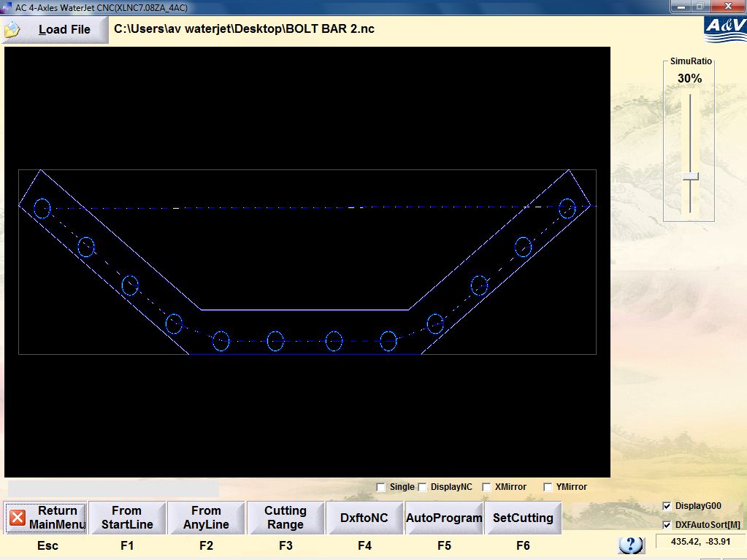Enable the Single checkbox
Image resolution: width=747 pixels, height=560 pixels.
tap(380, 487)
